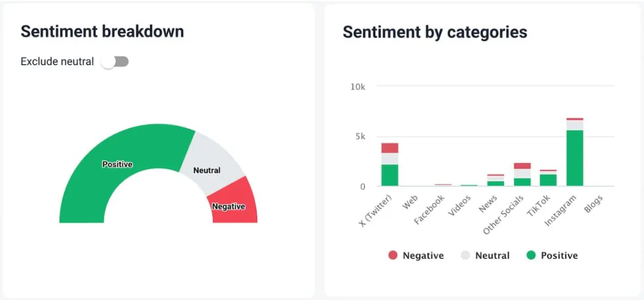The width and height of the screenshot is (644, 300).
Task: Click the Instagram axis label
Action: tap(560, 211)
